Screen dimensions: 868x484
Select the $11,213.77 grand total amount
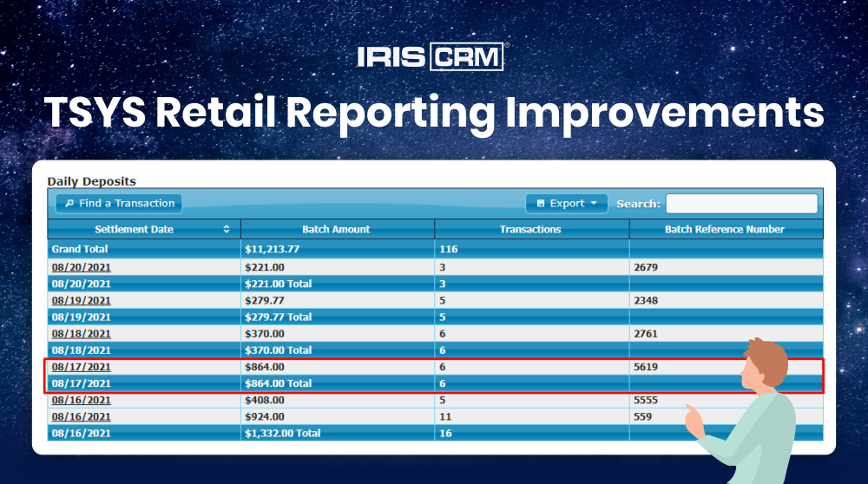pyautogui.click(x=338, y=249)
